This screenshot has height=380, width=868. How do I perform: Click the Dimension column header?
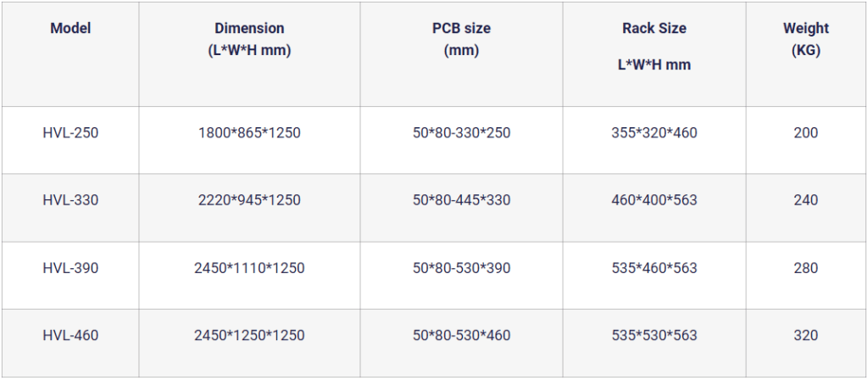coord(249,39)
